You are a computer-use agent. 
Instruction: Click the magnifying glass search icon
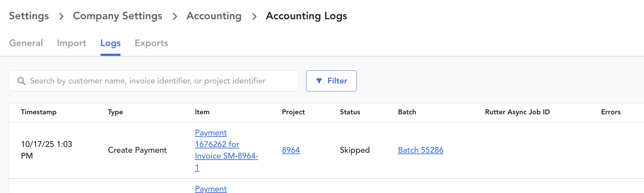(x=21, y=81)
